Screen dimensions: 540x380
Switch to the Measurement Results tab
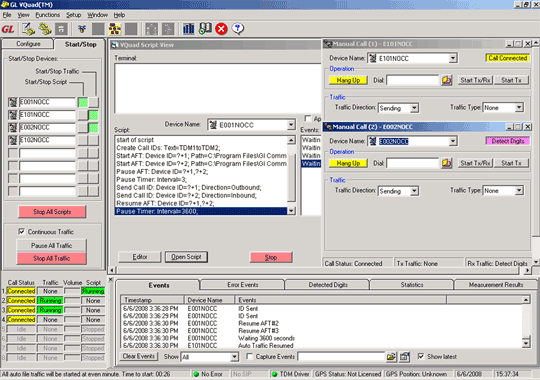(496, 285)
